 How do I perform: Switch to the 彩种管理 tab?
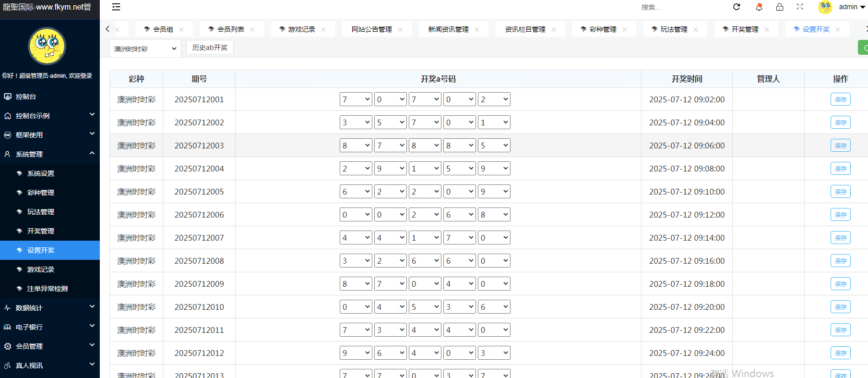point(603,29)
